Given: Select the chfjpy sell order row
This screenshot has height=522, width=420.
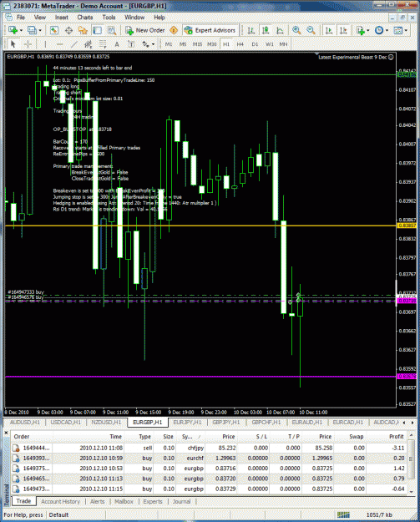Looking at the screenshot, I should point(210,449).
